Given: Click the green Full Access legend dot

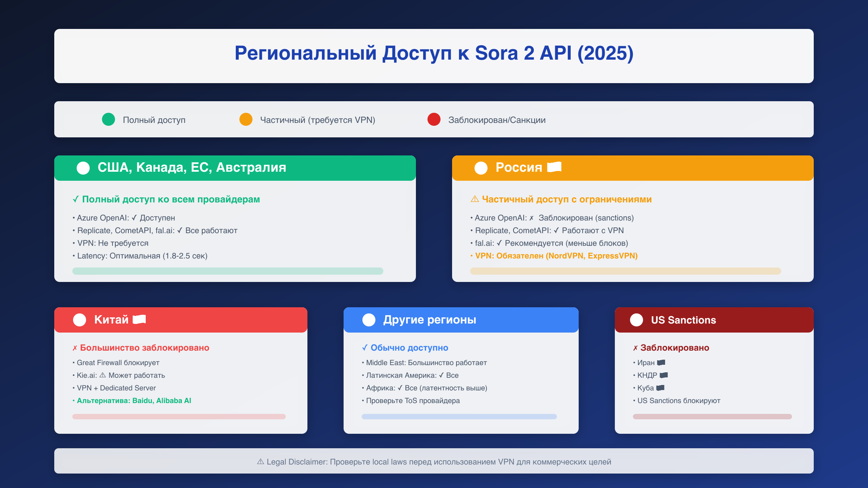Looking at the screenshot, I should coord(109,119).
